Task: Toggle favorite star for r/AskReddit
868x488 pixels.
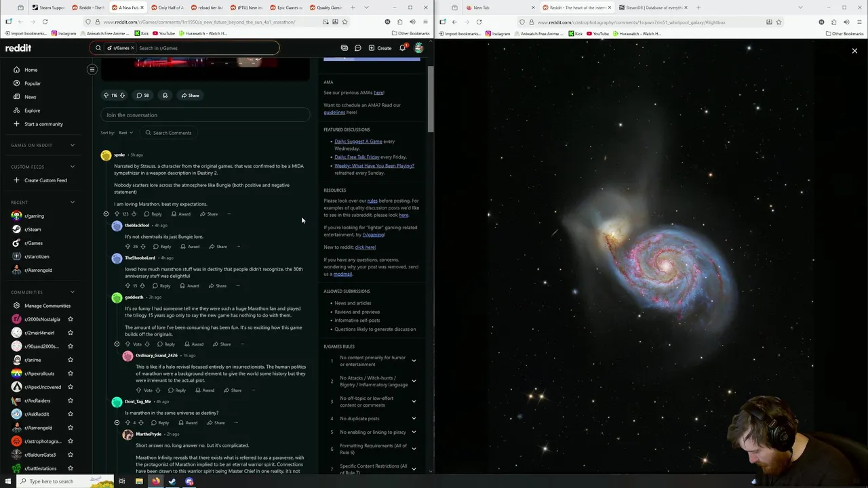Action: point(71,414)
